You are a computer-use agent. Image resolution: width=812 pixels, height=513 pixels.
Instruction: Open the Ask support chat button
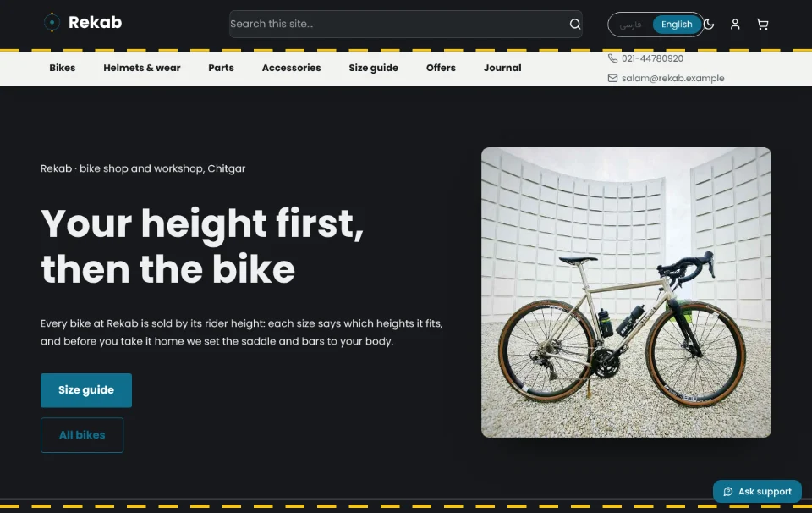[x=757, y=491]
